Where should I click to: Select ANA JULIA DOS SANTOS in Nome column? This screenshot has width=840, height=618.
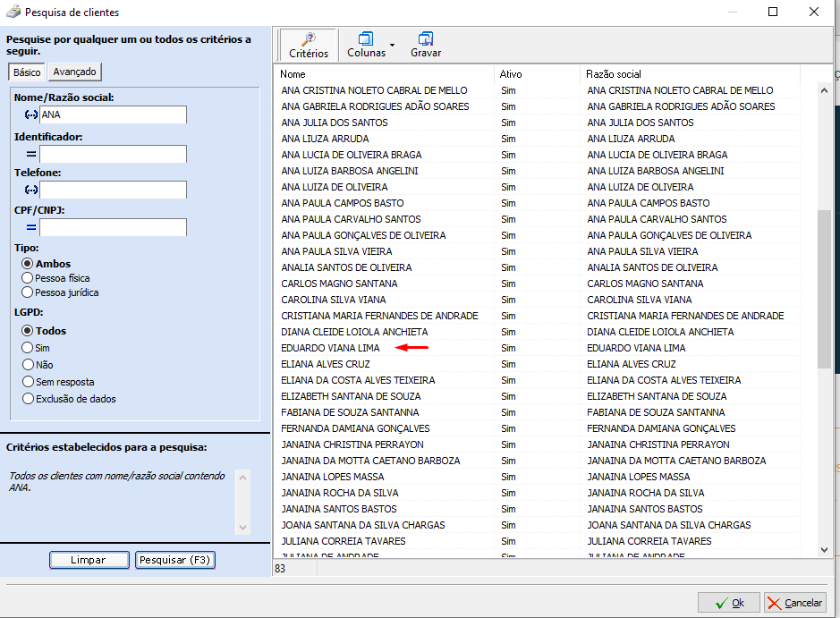(335, 123)
